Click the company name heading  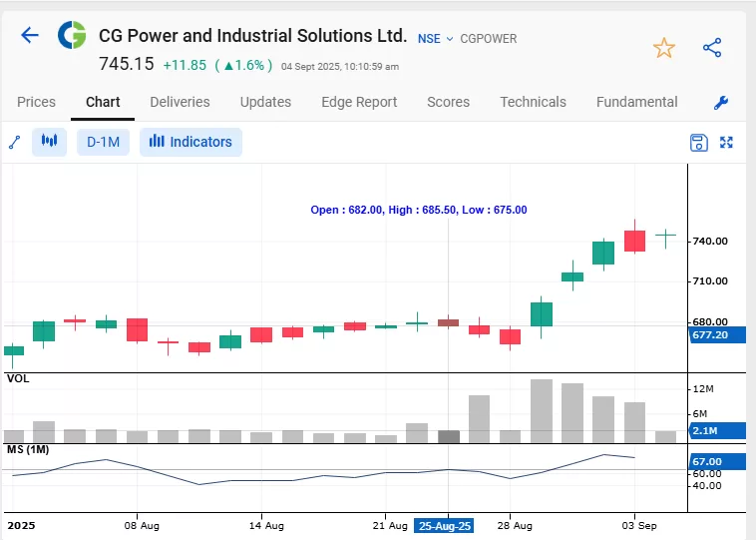click(253, 36)
